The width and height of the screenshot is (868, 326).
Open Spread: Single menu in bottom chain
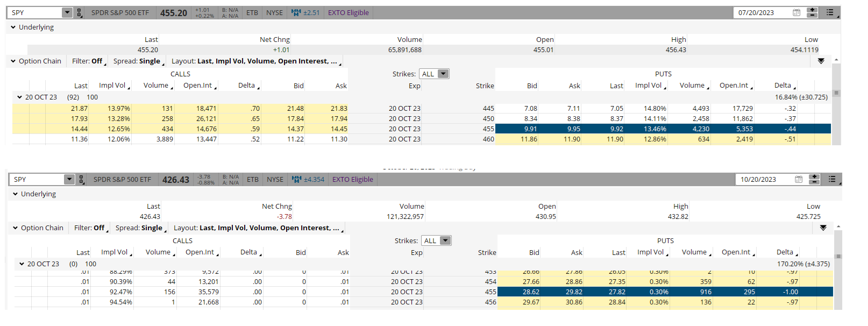[x=140, y=228]
